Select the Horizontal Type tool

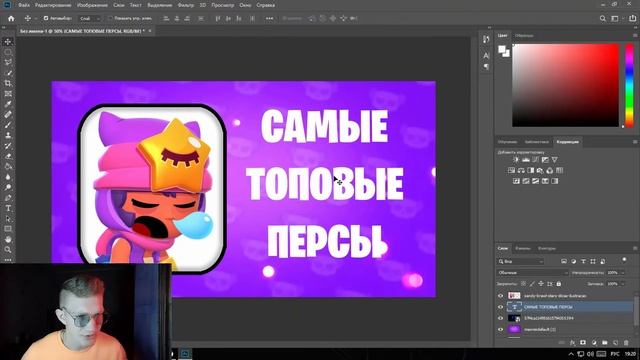pos(8,208)
